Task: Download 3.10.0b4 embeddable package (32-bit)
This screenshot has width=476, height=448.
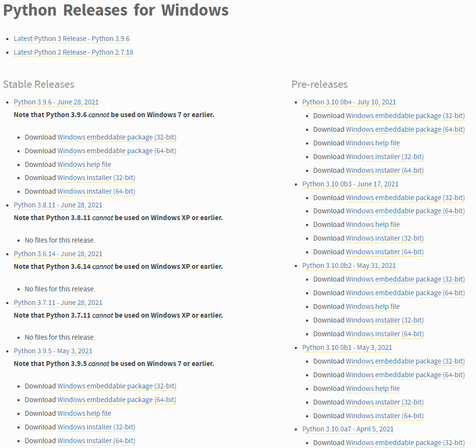Action: [405, 116]
